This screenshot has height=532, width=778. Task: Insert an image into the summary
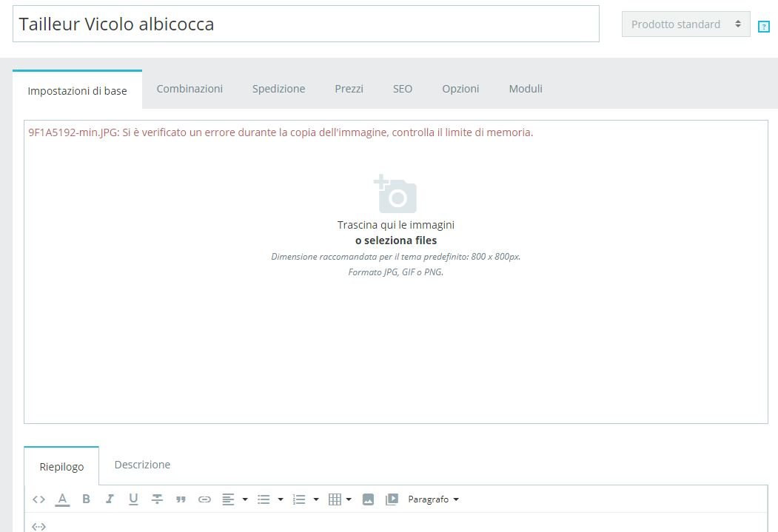click(x=368, y=499)
